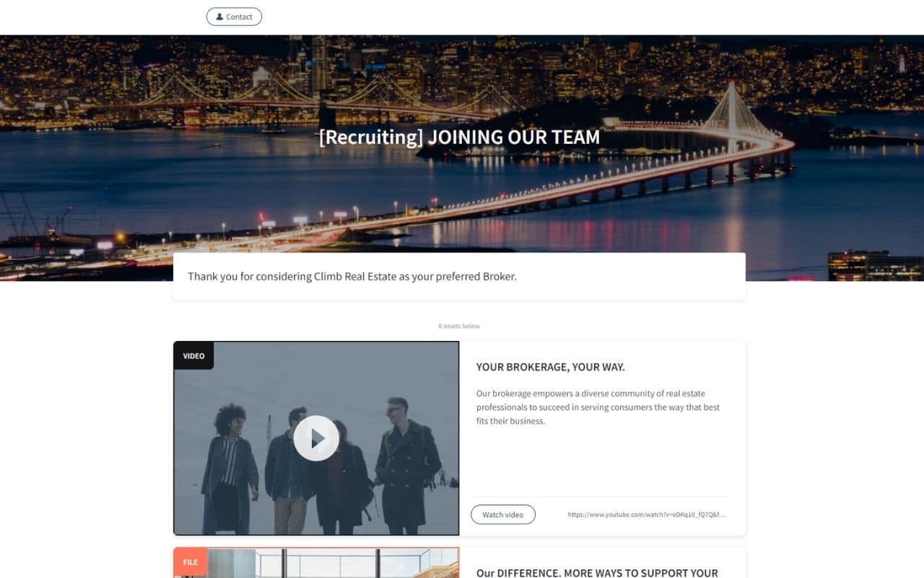Screen dimensions: 924x578
Task: Click the man wearing sunglasses in the video thumbnail
Action: (x=406, y=462)
